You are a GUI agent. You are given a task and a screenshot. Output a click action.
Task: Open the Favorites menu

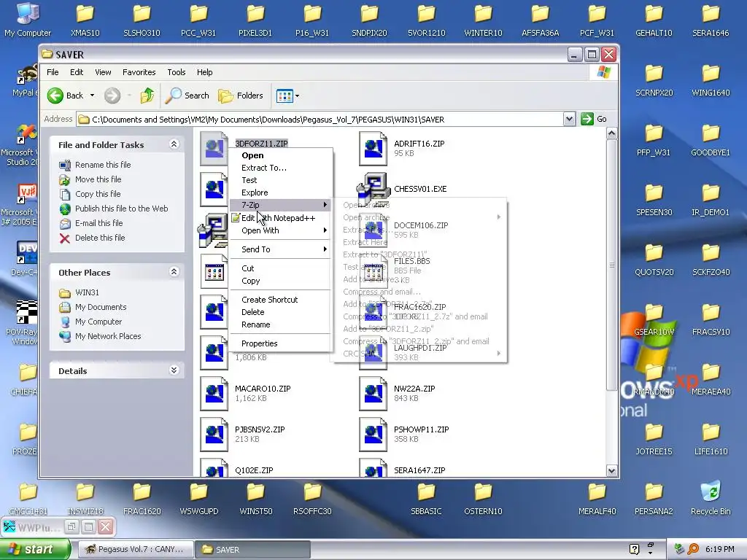(x=139, y=72)
